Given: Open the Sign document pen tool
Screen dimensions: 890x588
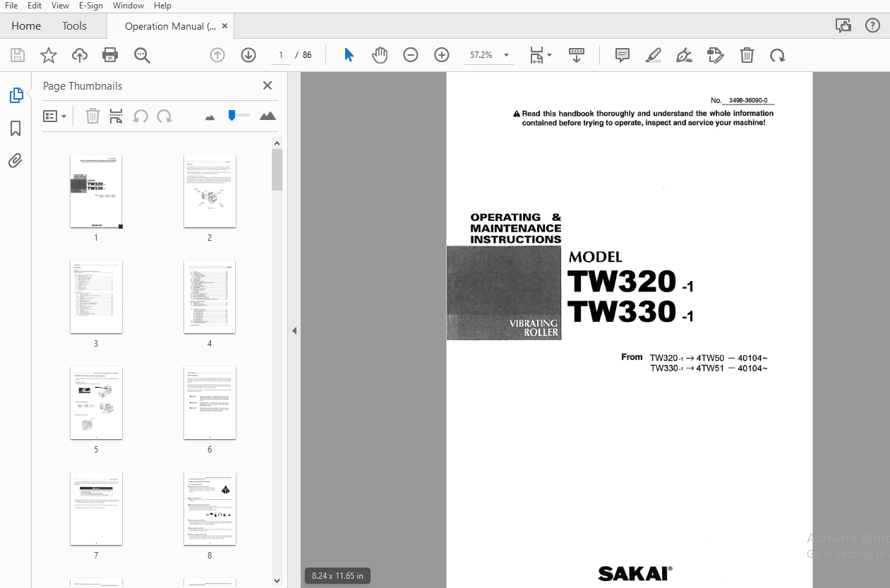Looking at the screenshot, I should (x=684, y=55).
